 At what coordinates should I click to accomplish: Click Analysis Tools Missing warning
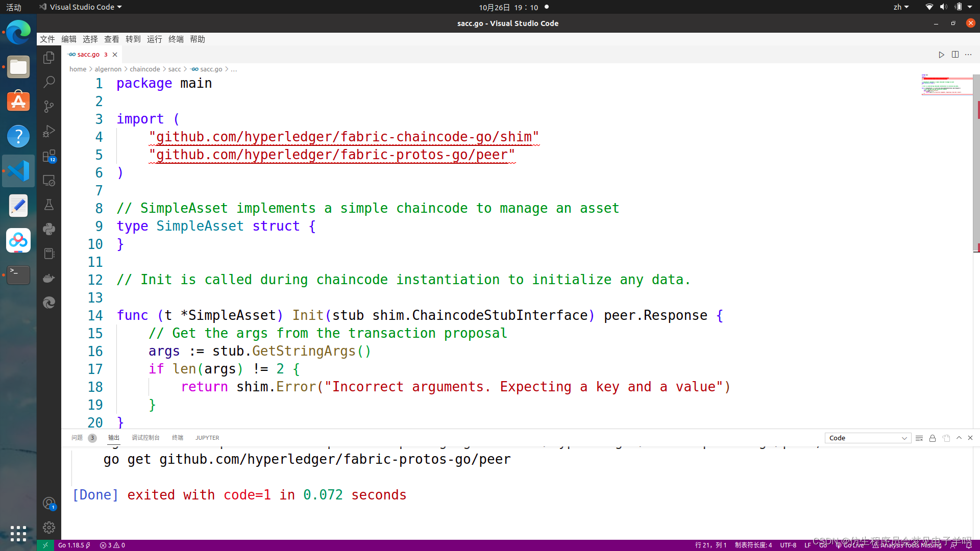[x=907, y=545]
